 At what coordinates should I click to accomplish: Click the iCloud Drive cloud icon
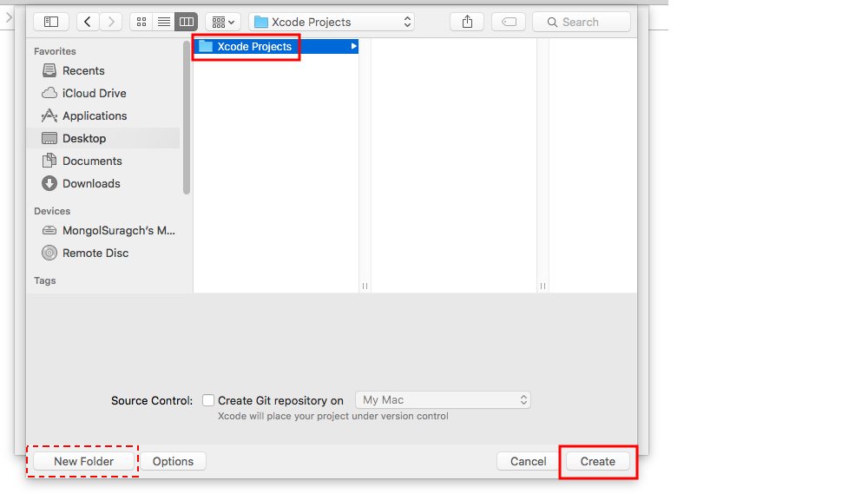coord(49,93)
